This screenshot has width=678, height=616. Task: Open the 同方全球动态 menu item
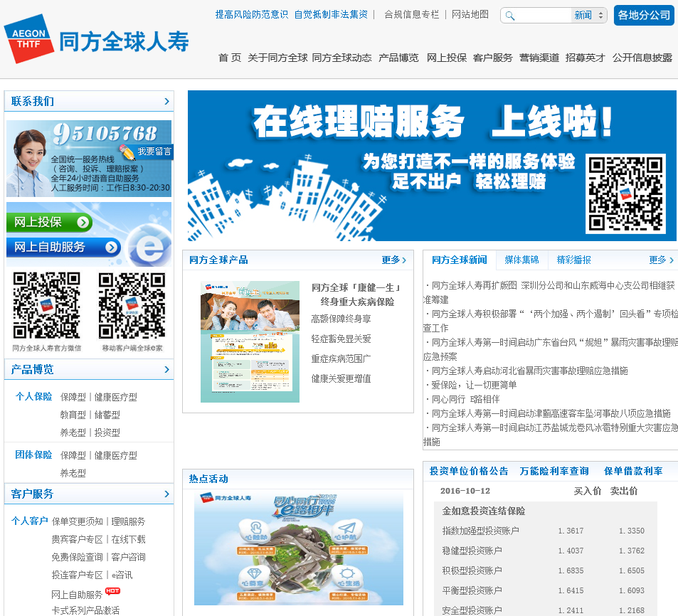(x=342, y=58)
